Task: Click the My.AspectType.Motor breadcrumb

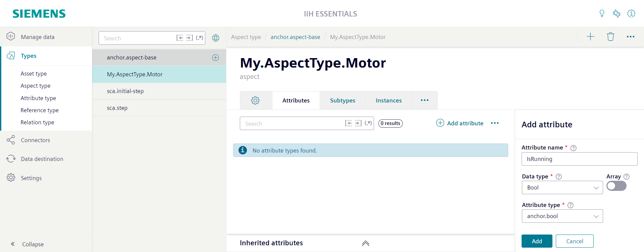Action: pos(358,37)
